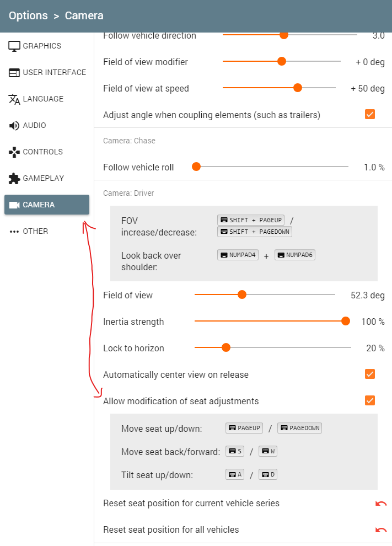Click the Graphics monitor icon
The image size is (392, 546).
point(14,46)
